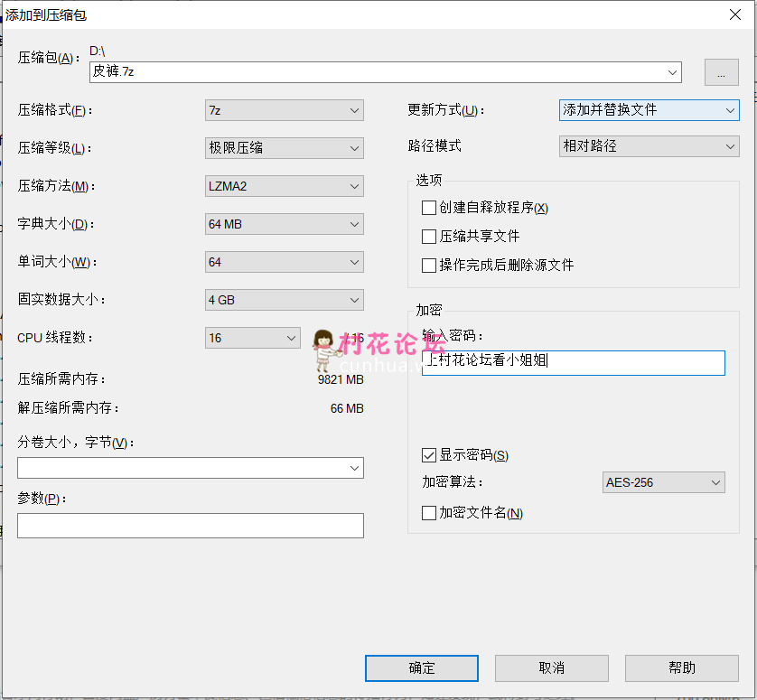This screenshot has height=700, width=757.
Task: Close the 添加到压缩包 dialog window
Action: [736, 14]
